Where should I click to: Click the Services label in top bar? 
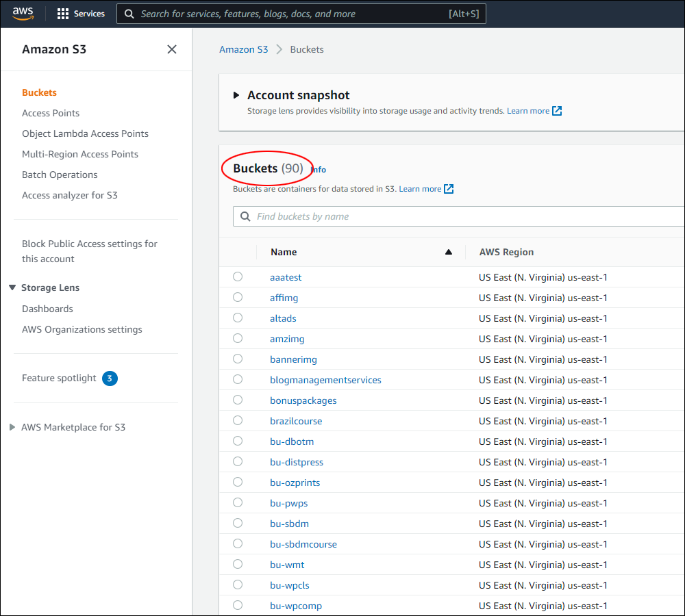[x=89, y=14]
